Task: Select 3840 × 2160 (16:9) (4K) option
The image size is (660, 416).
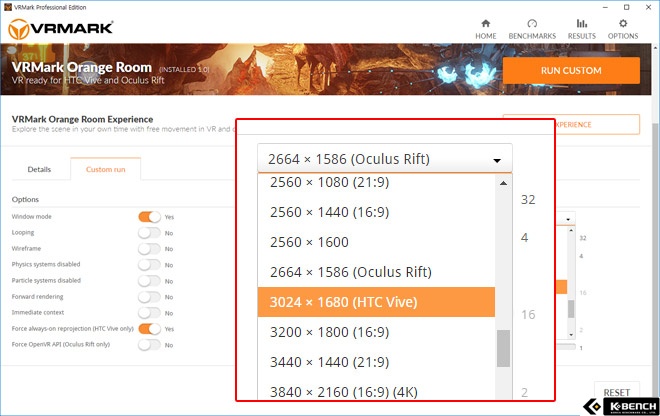Action: click(376, 392)
